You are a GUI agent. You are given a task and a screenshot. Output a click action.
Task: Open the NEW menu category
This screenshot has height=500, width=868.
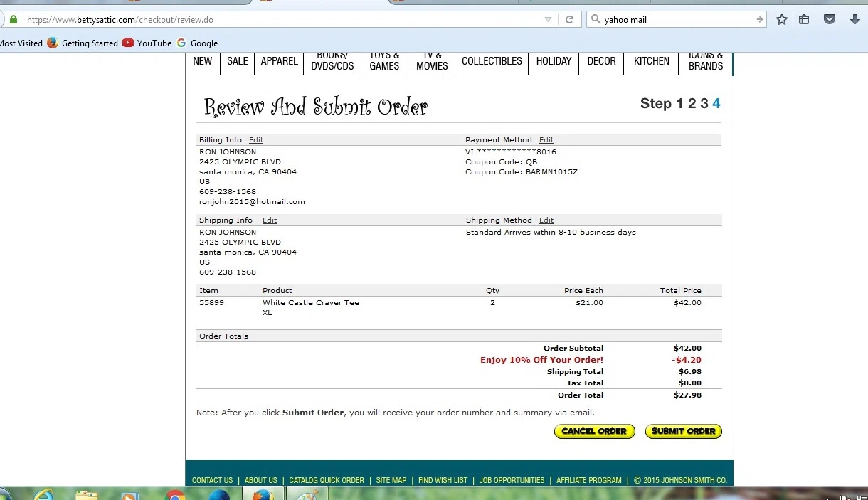click(x=203, y=61)
